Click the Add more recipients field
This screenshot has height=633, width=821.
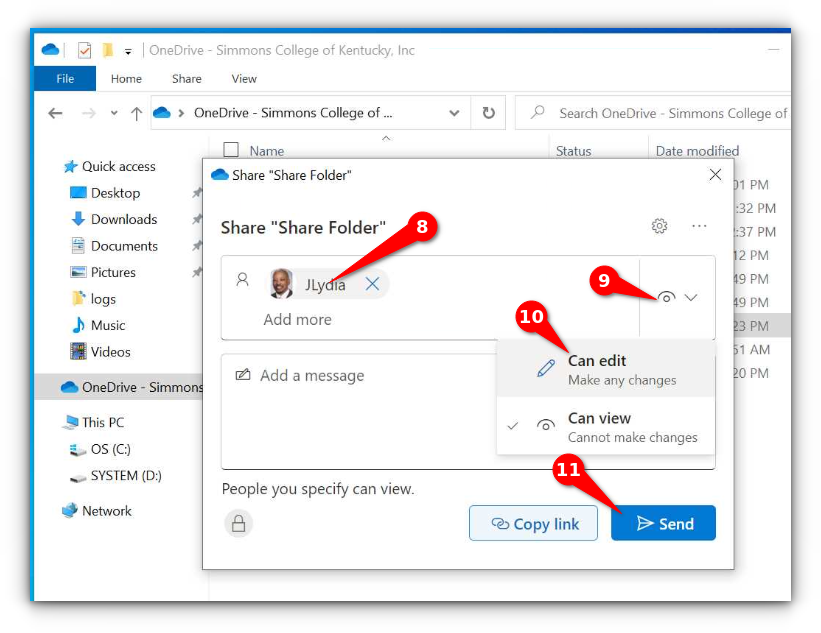tap(297, 319)
